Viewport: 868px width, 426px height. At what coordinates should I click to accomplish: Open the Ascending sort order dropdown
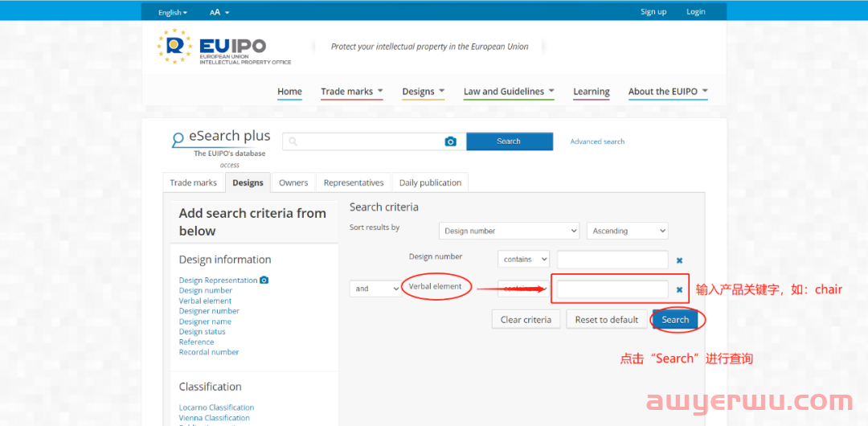[x=627, y=231]
